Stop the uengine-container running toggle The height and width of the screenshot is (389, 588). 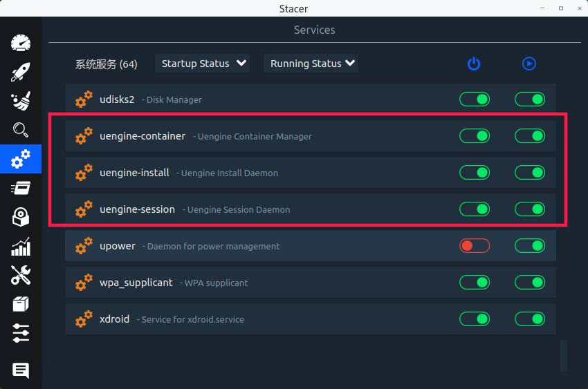tap(530, 136)
